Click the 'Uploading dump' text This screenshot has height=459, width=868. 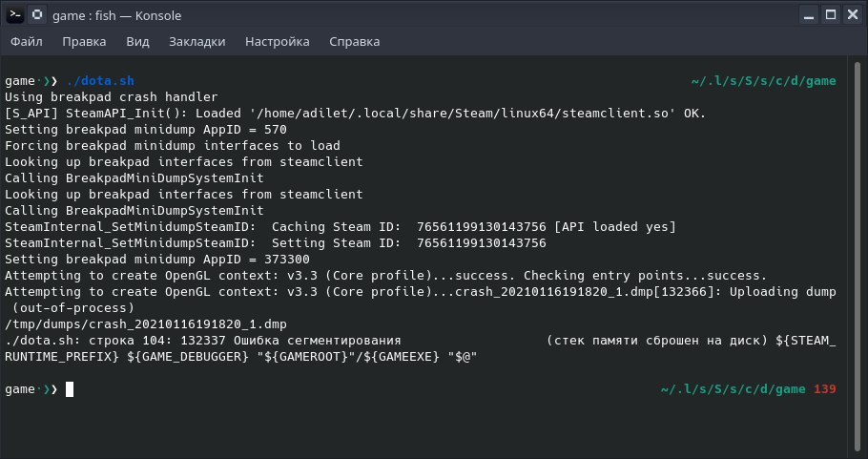pos(783,292)
